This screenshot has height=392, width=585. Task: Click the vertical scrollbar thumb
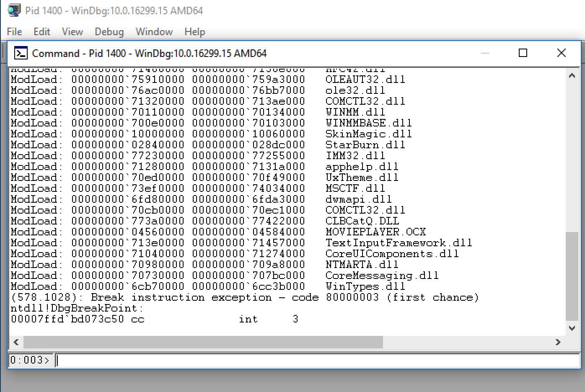572,276
